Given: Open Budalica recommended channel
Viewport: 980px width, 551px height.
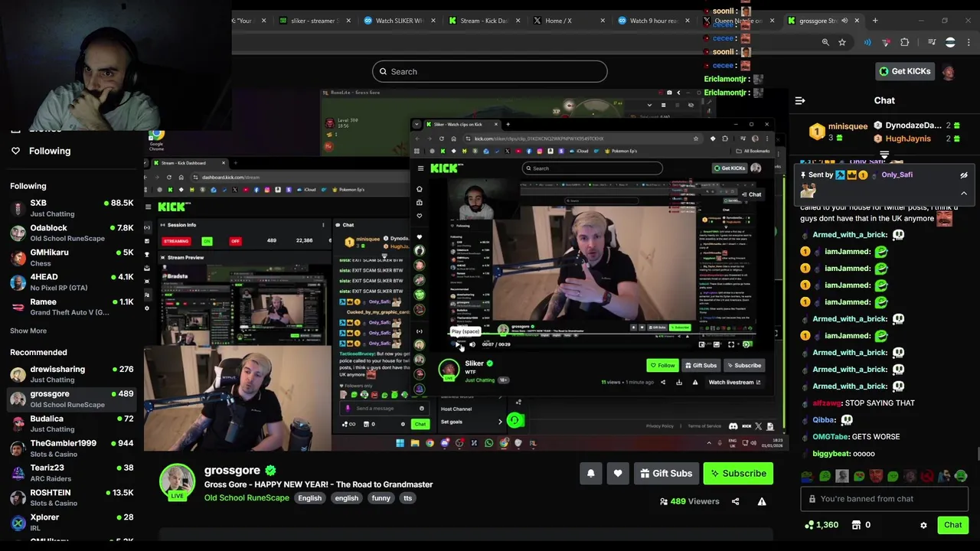Looking at the screenshot, I should 72,424.
